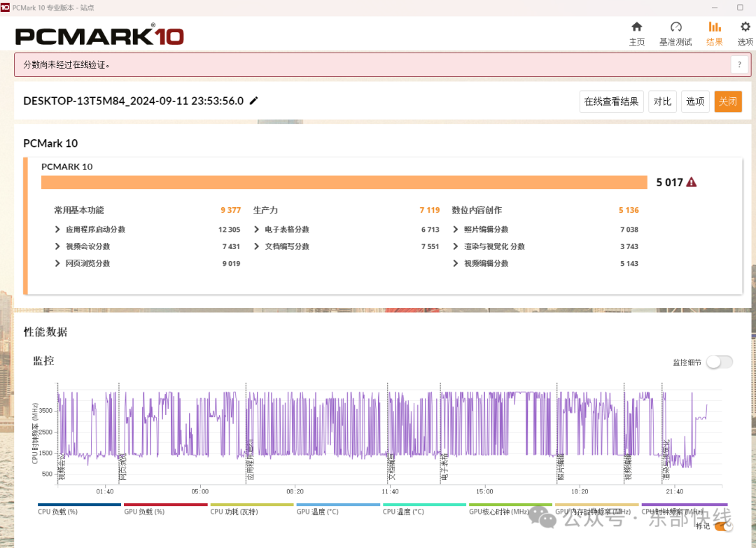Click the 视频会议 marker in the chart
Screen dimensions: 756x548
tap(61, 467)
